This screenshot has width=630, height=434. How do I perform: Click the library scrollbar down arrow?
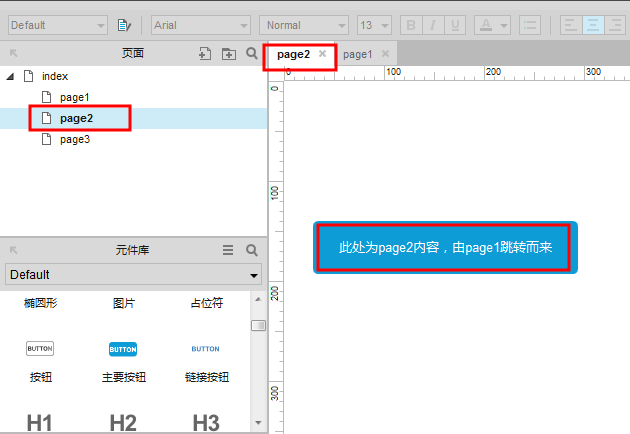pos(258,423)
